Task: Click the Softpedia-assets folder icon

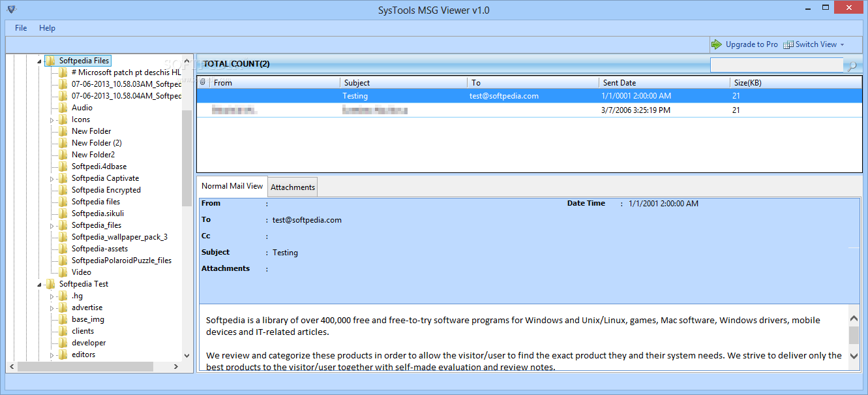Action: (x=63, y=249)
